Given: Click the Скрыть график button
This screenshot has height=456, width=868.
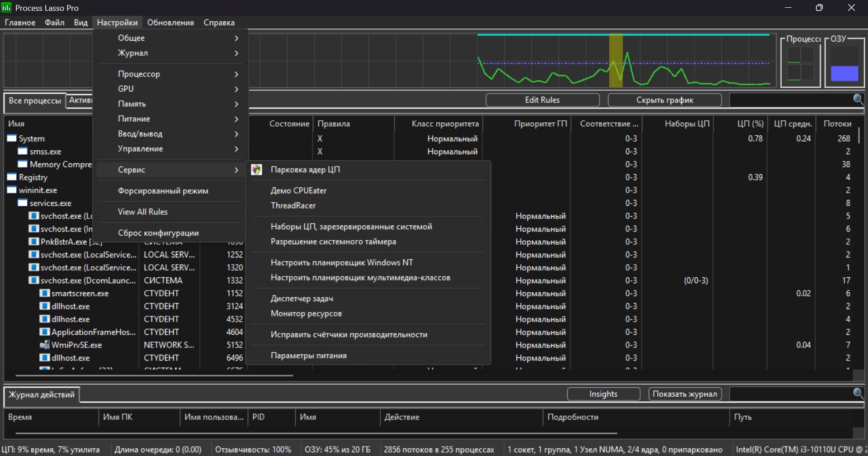Looking at the screenshot, I should pyautogui.click(x=664, y=100).
